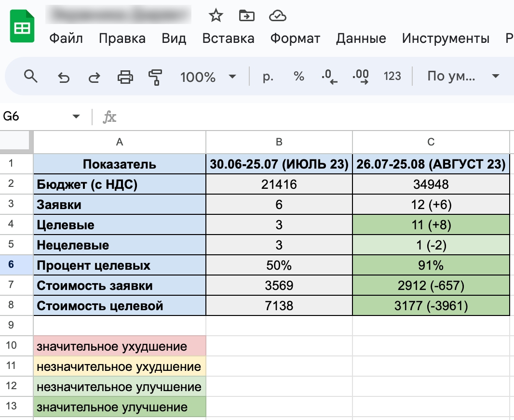514x420 pixels.
Task: Click the undo arrow
Action: pos(64,77)
